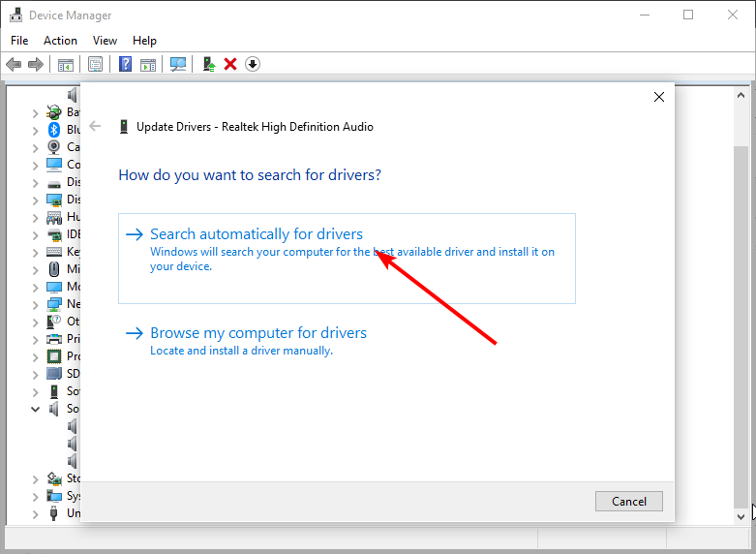This screenshot has height=554, width=756.
Task: Click the dialog's back arrow
Action: (95, 127)
